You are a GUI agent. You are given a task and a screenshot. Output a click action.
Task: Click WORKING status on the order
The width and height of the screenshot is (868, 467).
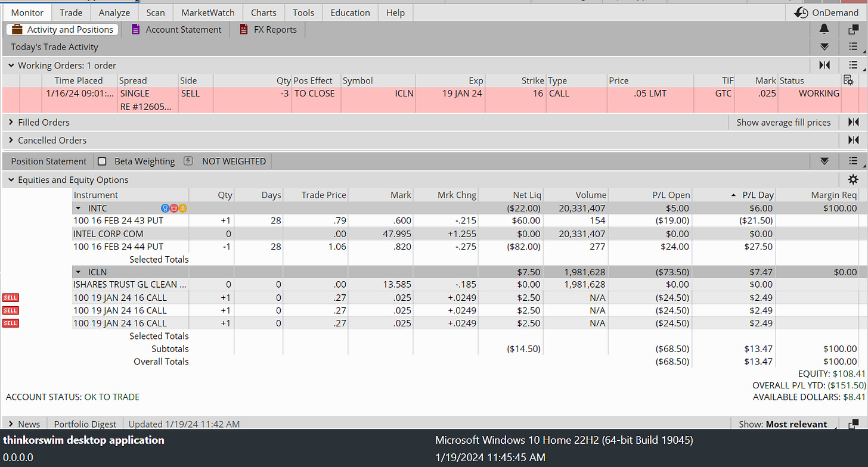click(x=819, y=94)
